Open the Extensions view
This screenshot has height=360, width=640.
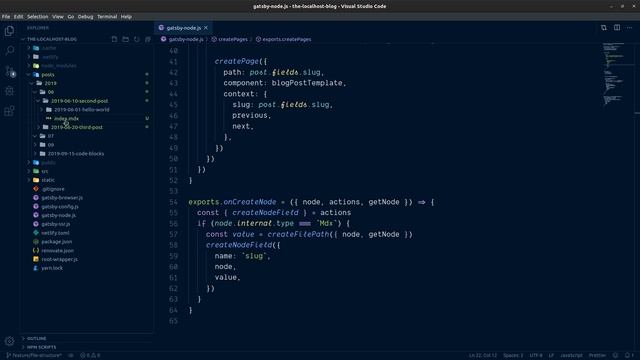[x=9, y=111]
